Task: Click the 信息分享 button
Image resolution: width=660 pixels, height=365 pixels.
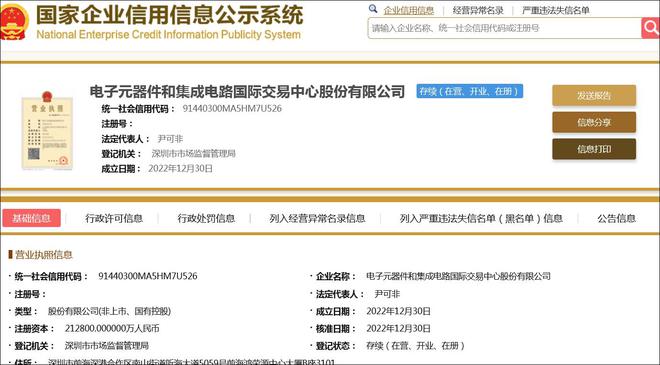Action: click(594, 122)
